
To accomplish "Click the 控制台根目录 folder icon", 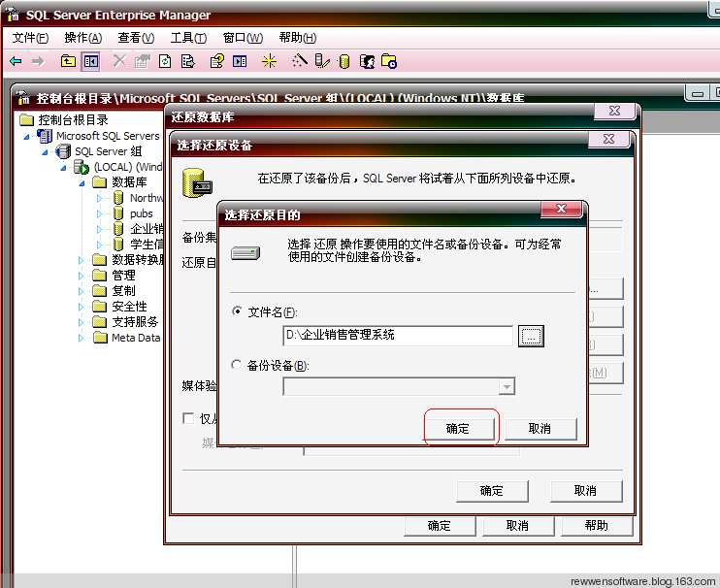I will coord(26,120).
